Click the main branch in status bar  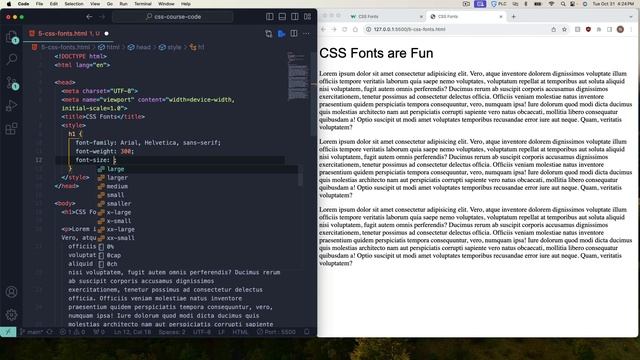coord(32,332)
